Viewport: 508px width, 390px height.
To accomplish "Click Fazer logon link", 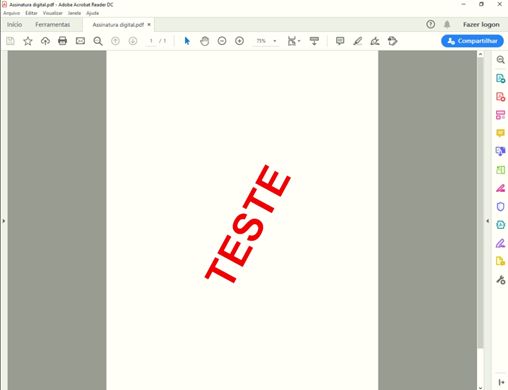I will (481, 25).
